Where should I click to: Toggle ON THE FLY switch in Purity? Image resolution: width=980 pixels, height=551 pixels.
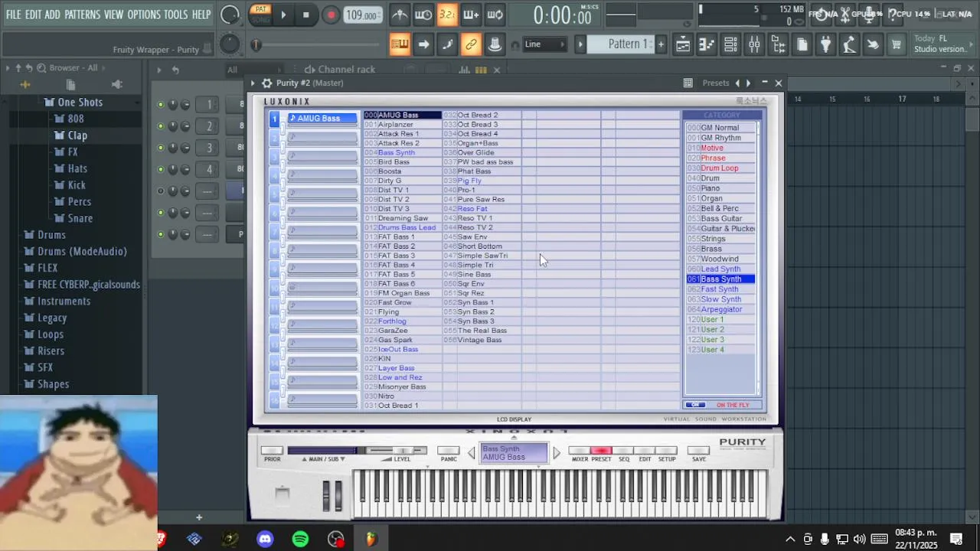[x=695, y=405]
